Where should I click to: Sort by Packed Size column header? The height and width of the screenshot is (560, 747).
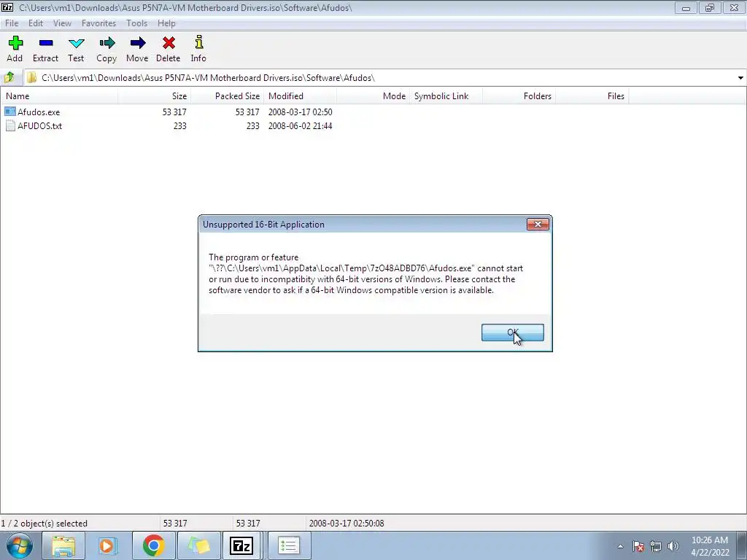coord(228,96)
